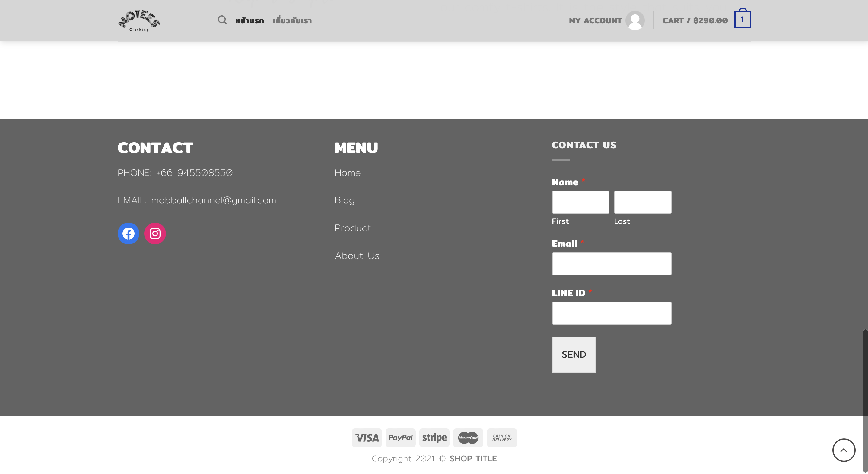Click the Visa payment icon

367,438
